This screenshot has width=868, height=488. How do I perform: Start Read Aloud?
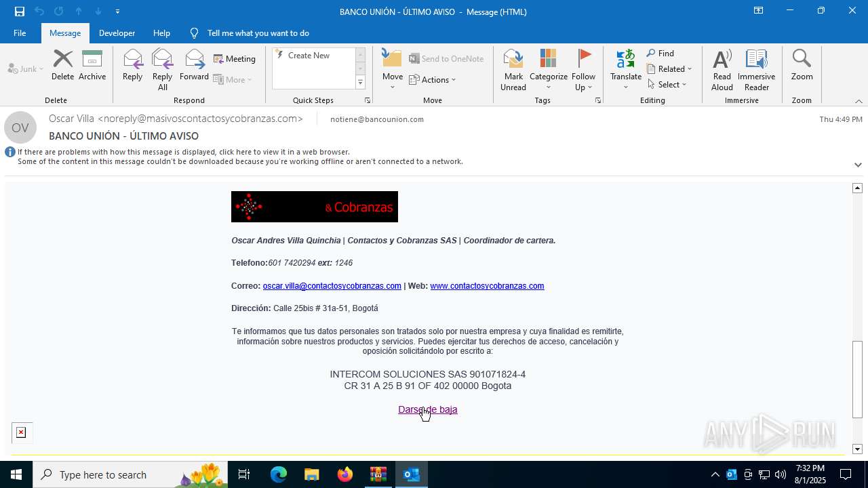pos(722,70)
